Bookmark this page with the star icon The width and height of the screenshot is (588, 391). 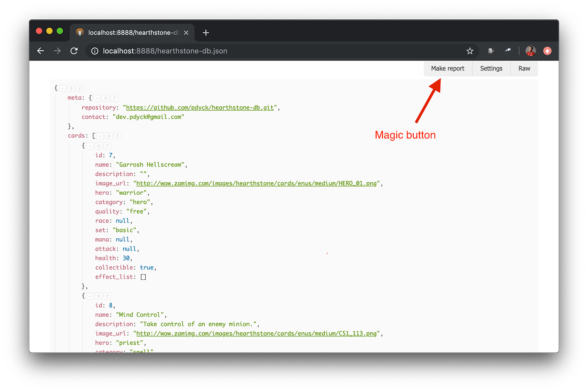pos(470,51)
